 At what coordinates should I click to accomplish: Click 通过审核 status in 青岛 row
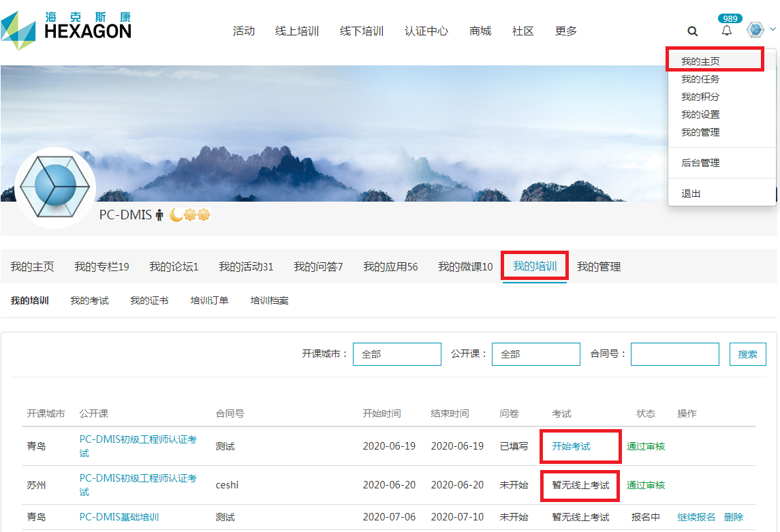tap(646, 446)
